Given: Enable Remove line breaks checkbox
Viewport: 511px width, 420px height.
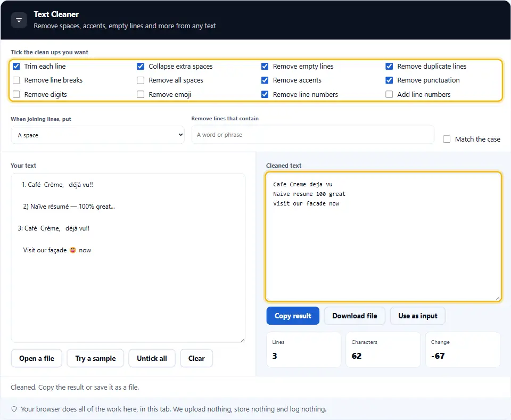Looking at the screenshot, I should pyautogui.click(x=17, y=80).
